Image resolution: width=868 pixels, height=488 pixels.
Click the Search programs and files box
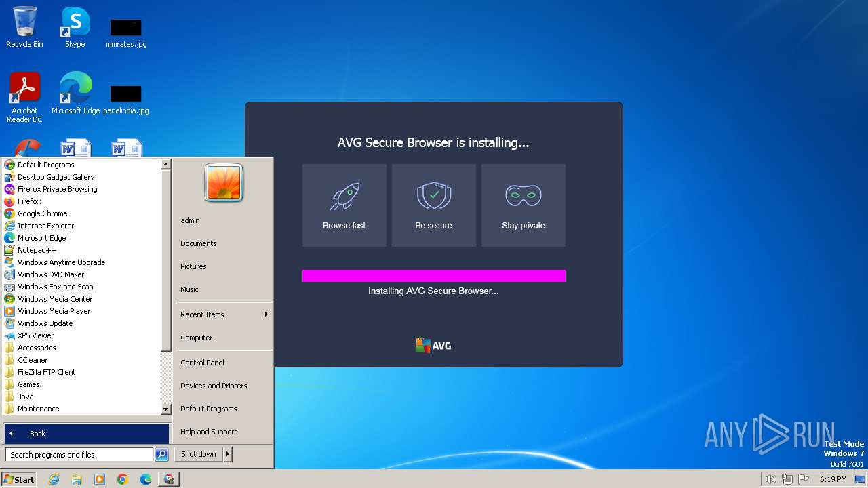tap(79, 455)
